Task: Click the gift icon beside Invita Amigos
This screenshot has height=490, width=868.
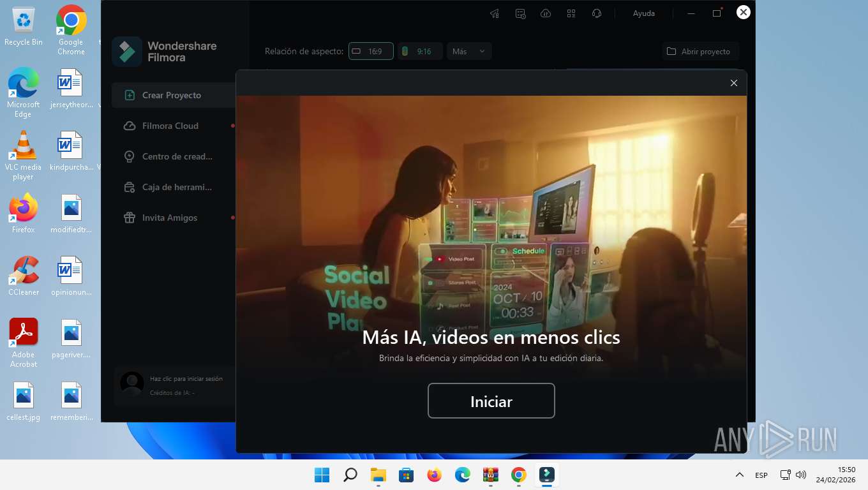Action: 130,218
